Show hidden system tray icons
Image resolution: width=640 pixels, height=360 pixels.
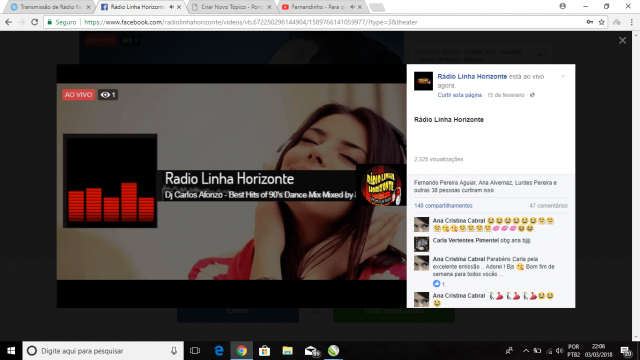tap(526, 351)
